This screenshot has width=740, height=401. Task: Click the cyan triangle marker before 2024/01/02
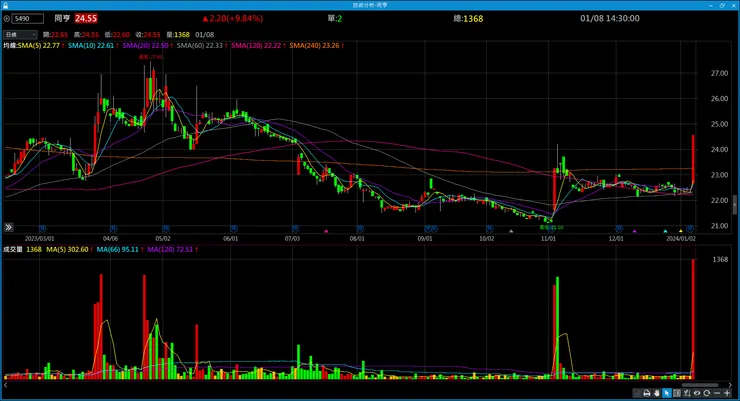pyautogui.click(x=665, y=231)
